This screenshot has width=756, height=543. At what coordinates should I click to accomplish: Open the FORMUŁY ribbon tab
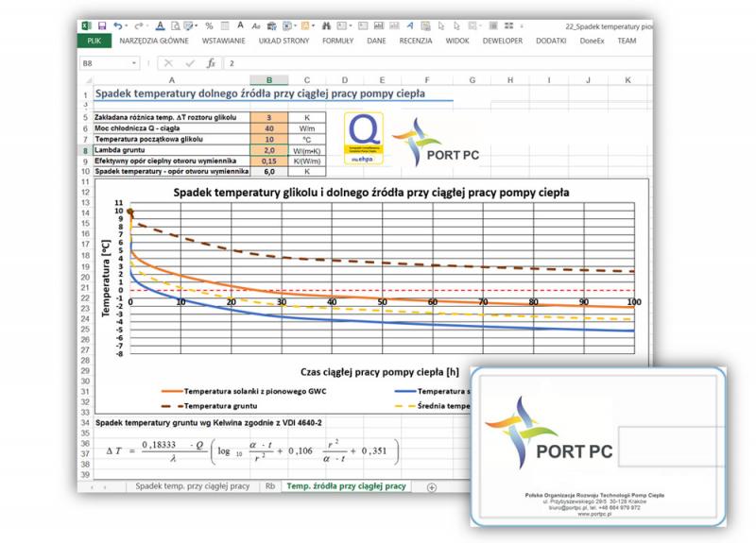click(337, 42)
